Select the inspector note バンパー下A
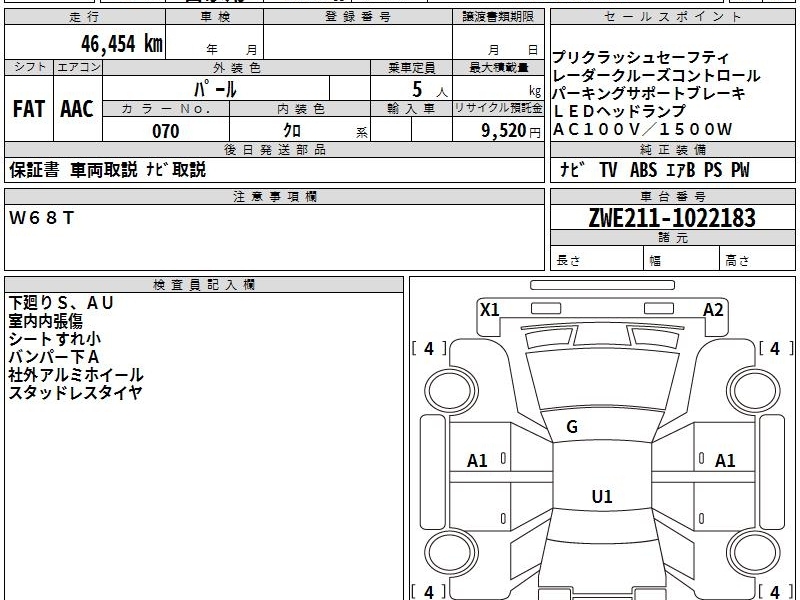The image size is (800, 600). (x=54, y=357)
